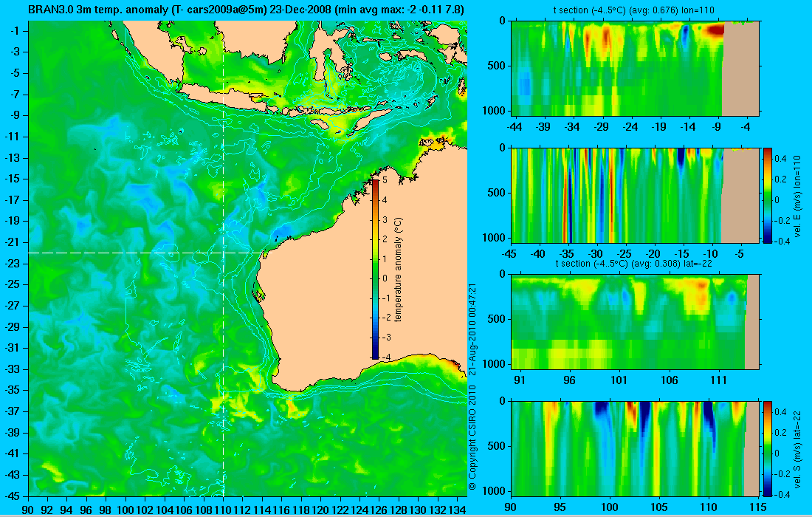Click the 91 tick under the lat=-22 section
The height and width of the screenshot is (517, 812).
point(520,380)
